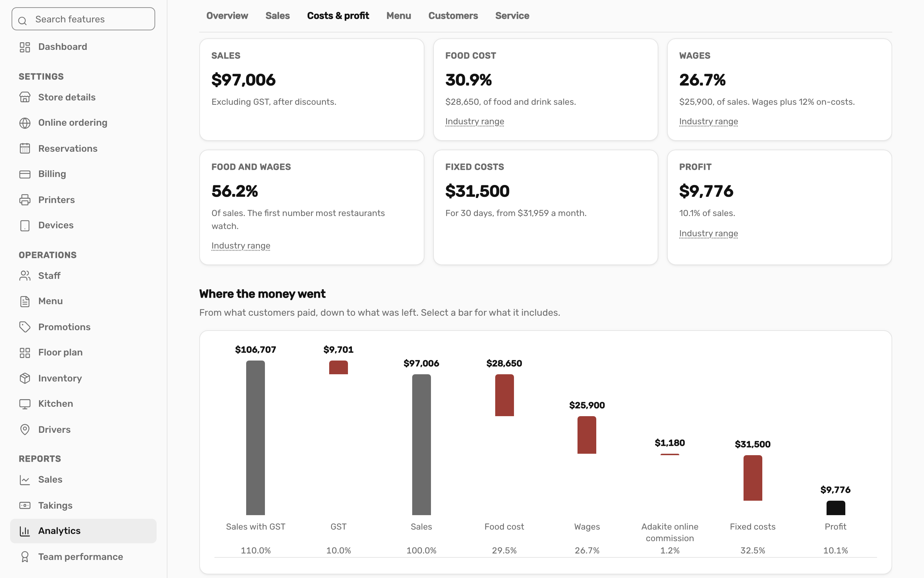Select the Fixed costs bar
Screen dimensions: 924x578
(x=753, y=478)
